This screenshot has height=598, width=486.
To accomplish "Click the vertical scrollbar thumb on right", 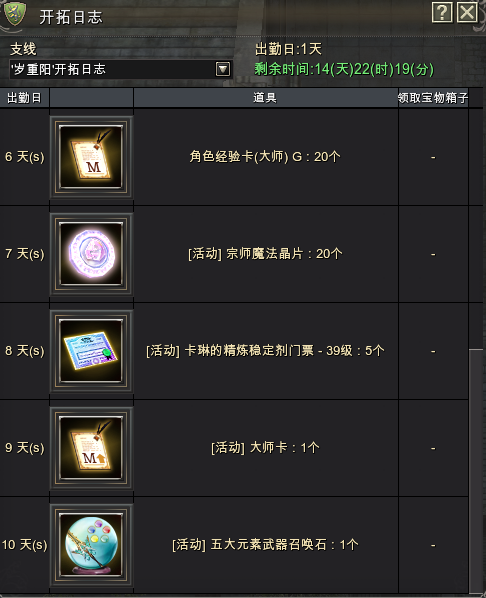I will (x=476, y=470).
